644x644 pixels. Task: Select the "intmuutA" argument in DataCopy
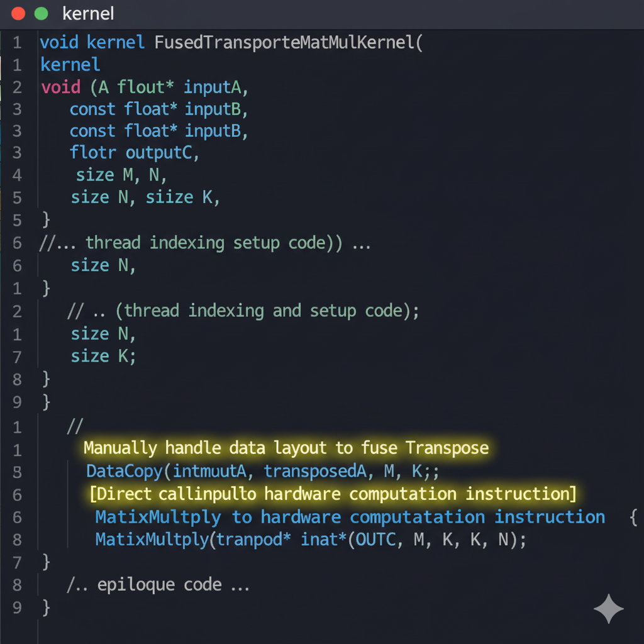pyautogui.click(x=209, y=471)
